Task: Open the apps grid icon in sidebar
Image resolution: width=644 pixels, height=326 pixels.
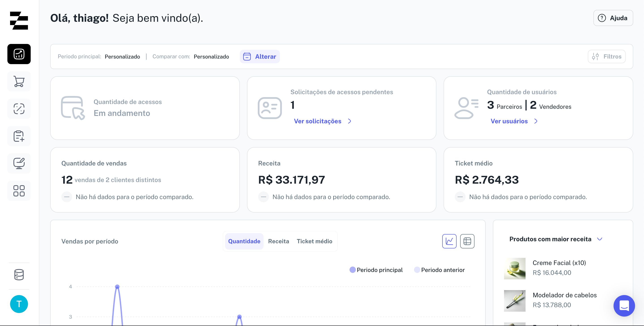Action: (x=19, y=191)
